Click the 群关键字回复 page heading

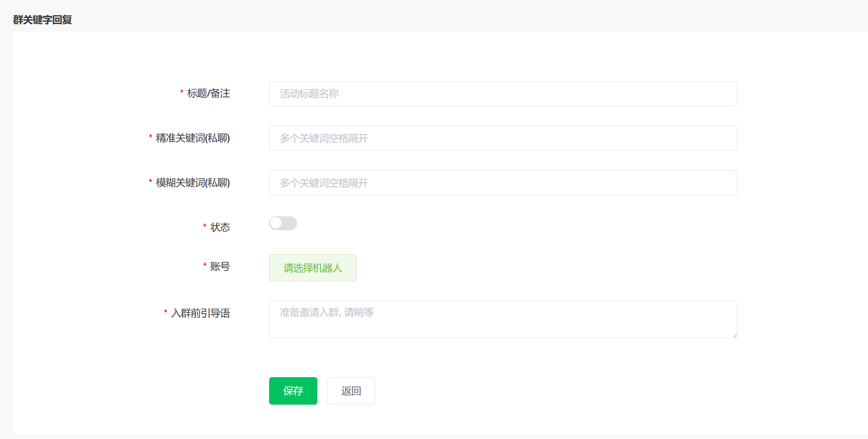42,20
